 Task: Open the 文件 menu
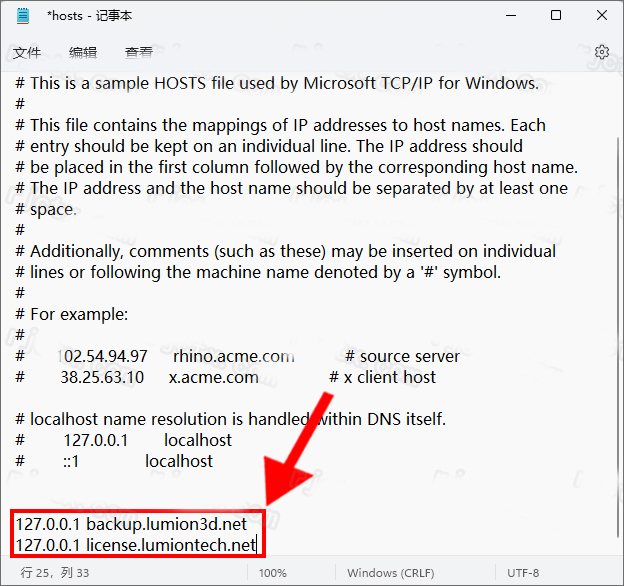pyautogui.click(x=27, y=53)
